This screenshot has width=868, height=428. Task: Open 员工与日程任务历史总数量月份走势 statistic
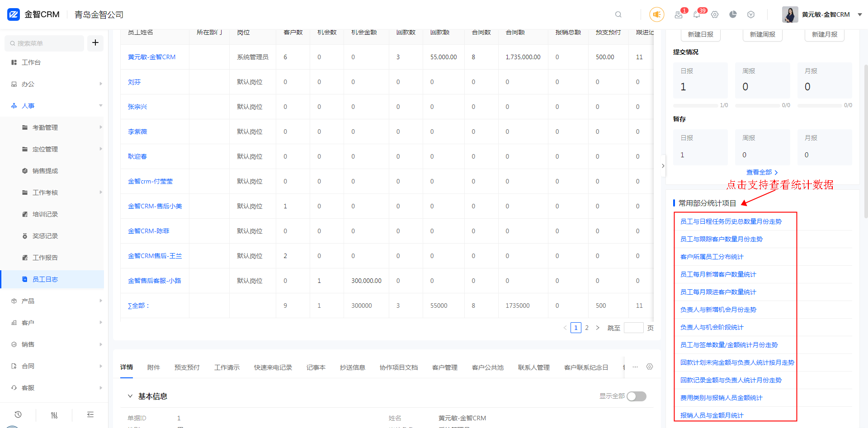[731, 221]
